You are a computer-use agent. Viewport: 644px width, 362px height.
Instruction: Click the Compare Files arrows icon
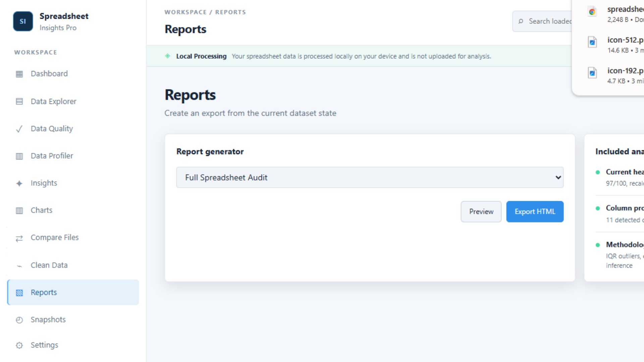(x=19, y=238)
